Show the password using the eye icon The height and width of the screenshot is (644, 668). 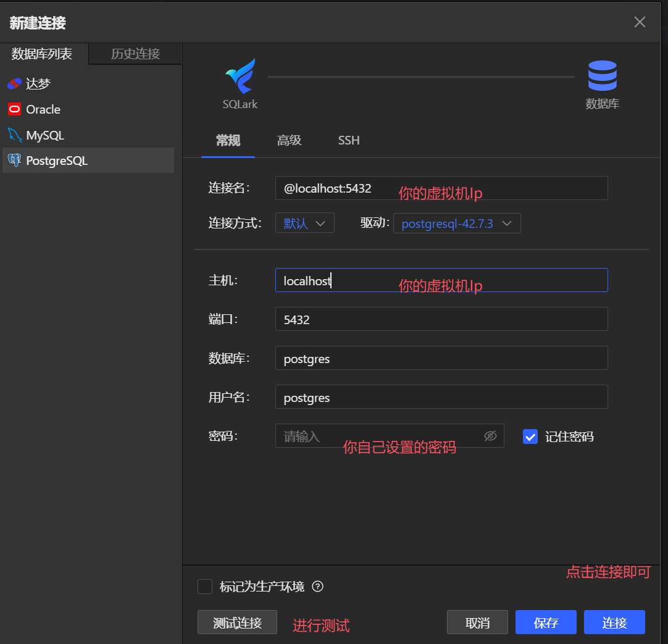pos(490,436)
